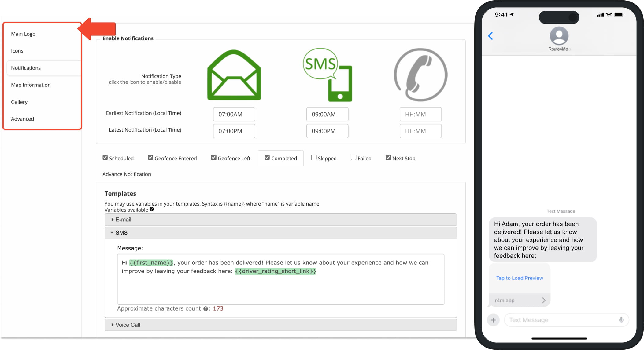The height and width of the screenshot is (350, 644).
Task: Tap the microphone icon in text field
Action: tap(621, 320)
